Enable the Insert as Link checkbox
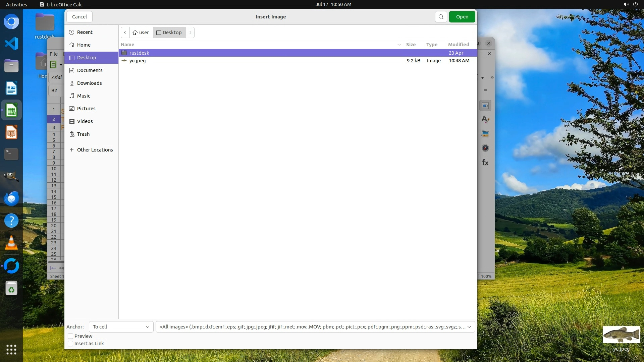The image size is (644, 362). point(70,344)
